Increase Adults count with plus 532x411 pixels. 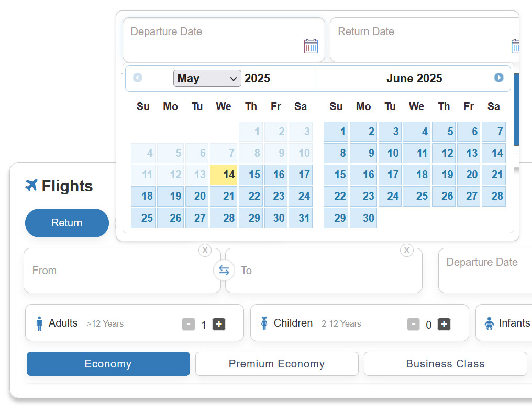point(219,324)
